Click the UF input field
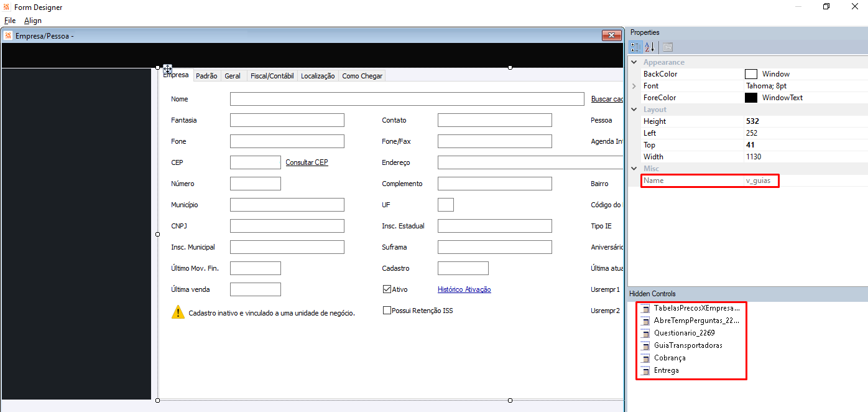The image size is (868, 412). [x=446, y=205]
